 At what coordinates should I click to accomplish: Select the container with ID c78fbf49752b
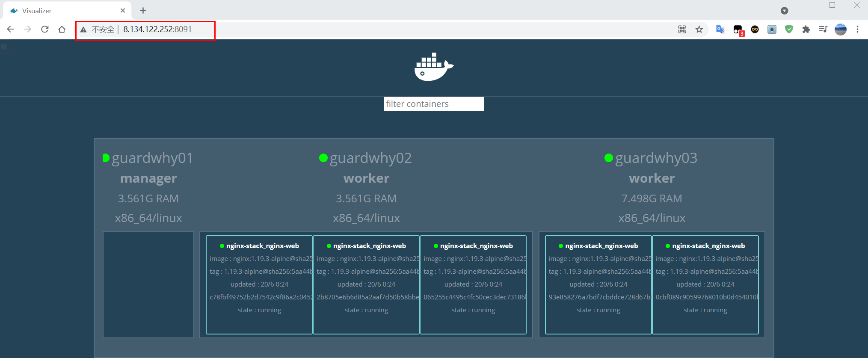[x=259, y=284]
